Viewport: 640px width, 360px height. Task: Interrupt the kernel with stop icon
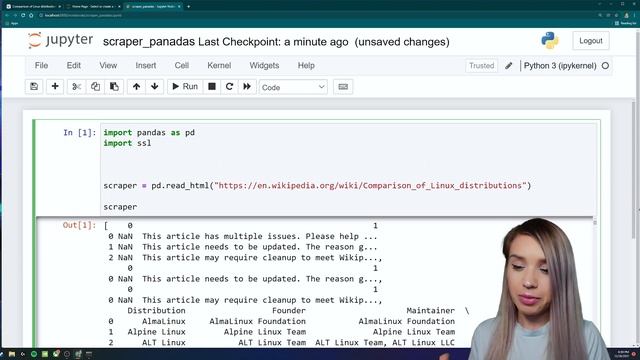pos(212,87)
